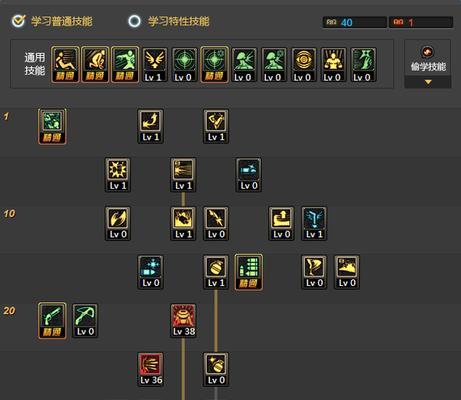Select the blue bullet freeze skill Lv 0
This screenshot has height=400, width=461.
pyautogui.click(x=151, y=272)
